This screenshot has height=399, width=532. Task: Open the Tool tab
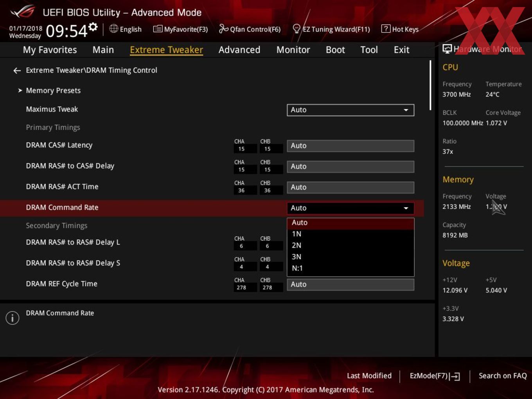pos(369,50)
